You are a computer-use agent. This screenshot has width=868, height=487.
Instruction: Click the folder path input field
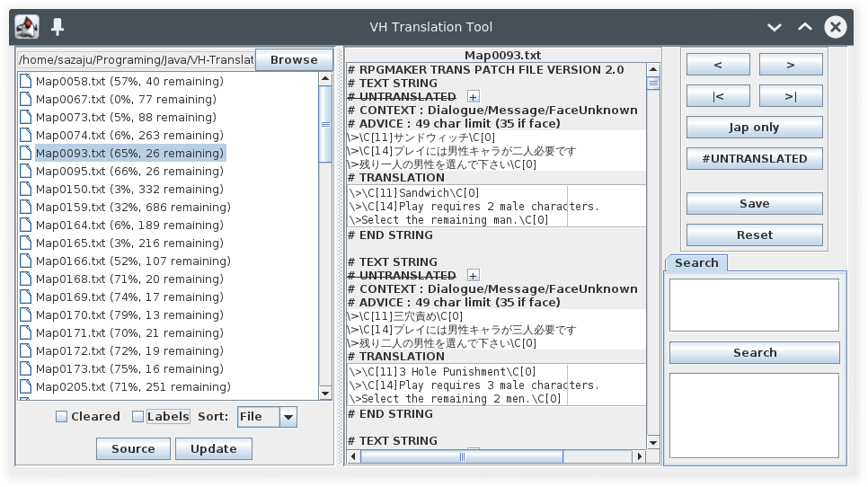136,60
